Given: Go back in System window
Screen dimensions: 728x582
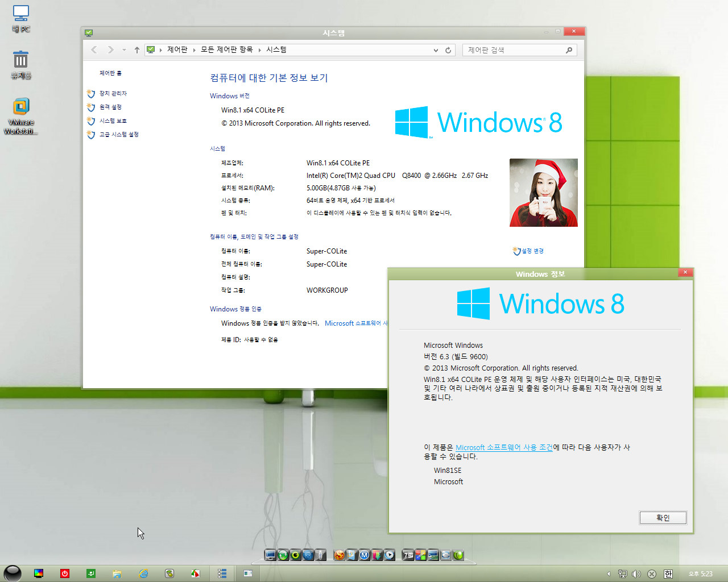Looking at the screenshot, I should coord(94,50).
